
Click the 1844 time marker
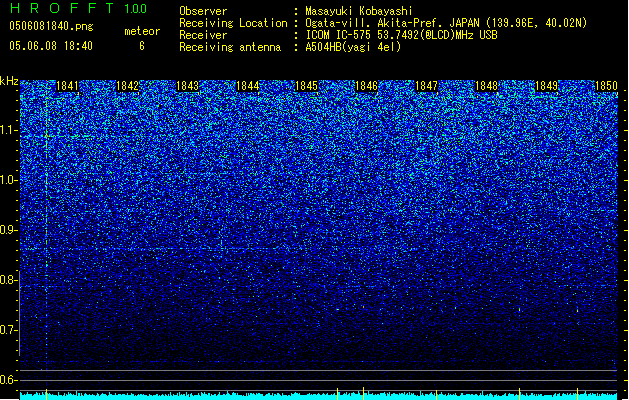coord(248,86)
